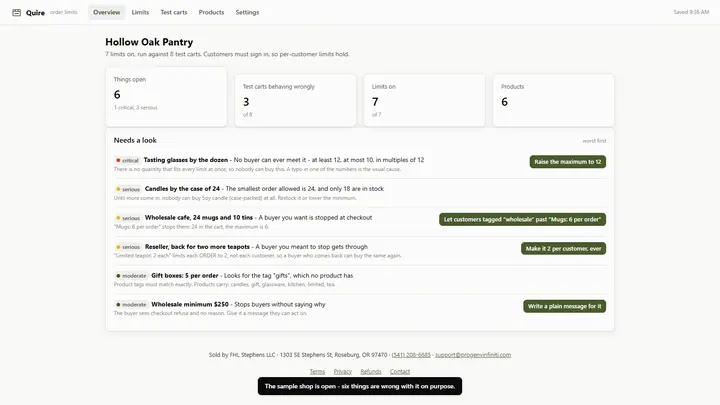The height and width of the screenshot is (405, 720).
Task: Open the Products count card
Action: click(x=553, y=100)
